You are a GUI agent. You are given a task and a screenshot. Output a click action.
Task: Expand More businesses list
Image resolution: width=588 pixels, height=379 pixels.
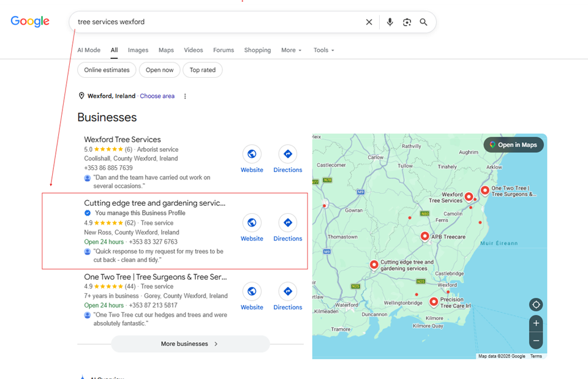coord(190,343)
